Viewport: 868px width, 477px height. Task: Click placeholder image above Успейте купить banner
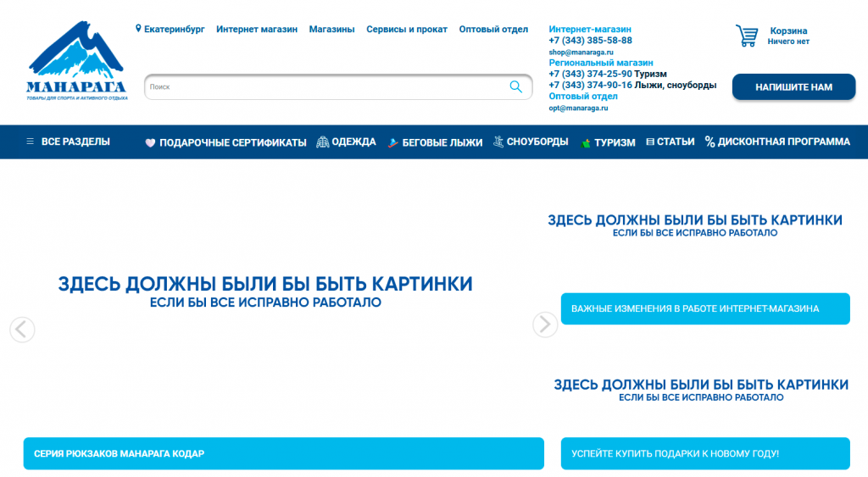coord(701,389)
